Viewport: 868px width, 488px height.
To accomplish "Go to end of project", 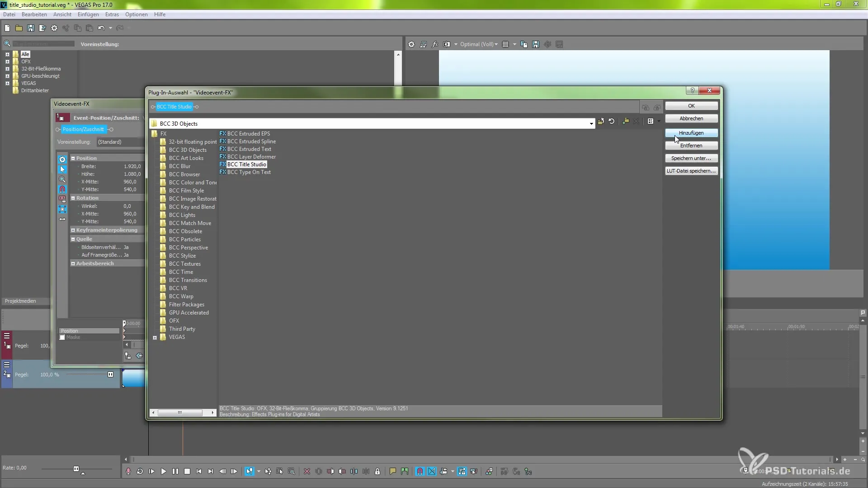I will coord(211,471).
